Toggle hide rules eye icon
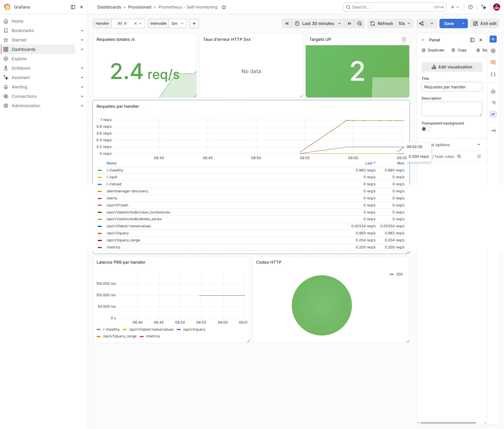 tap(459, 157)
